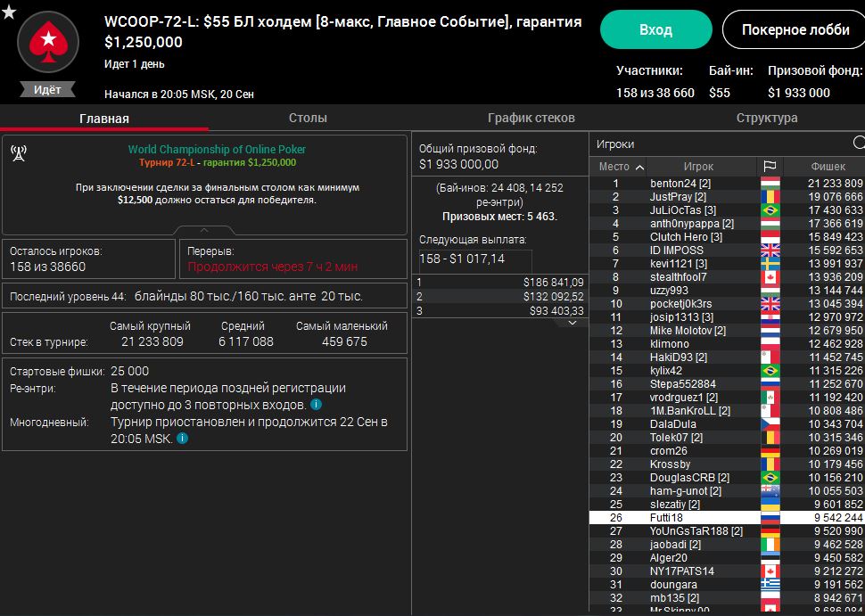The width and height of the screenshot is (865, 616).
Task: Click the Brazil flag beside JuLiOcTas
Action: coord(770,210)
